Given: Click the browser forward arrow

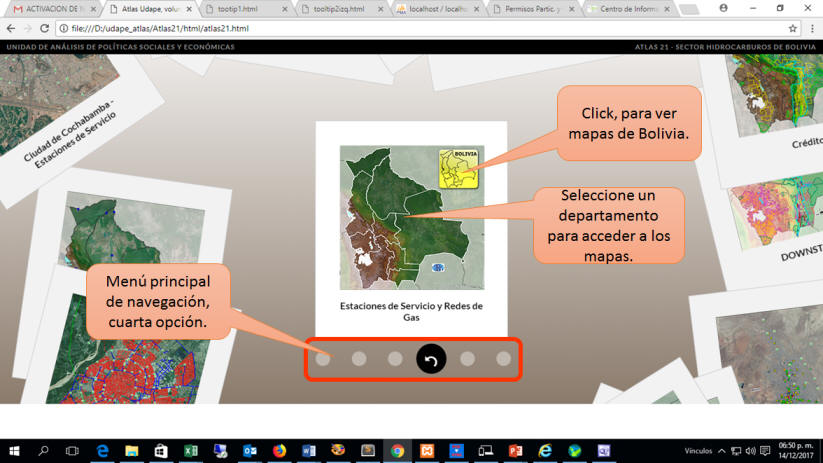Looking at the screenshot, I should [x=28, y=28].
